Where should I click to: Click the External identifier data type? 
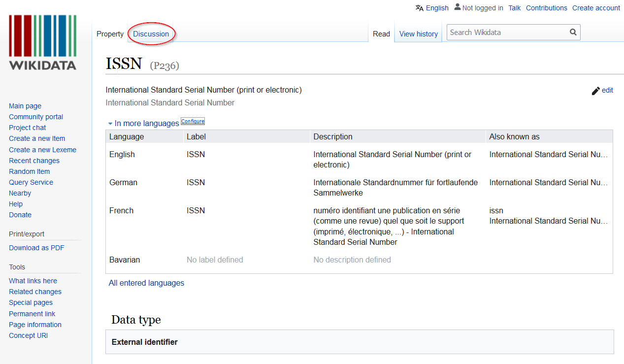pos(144,342)
